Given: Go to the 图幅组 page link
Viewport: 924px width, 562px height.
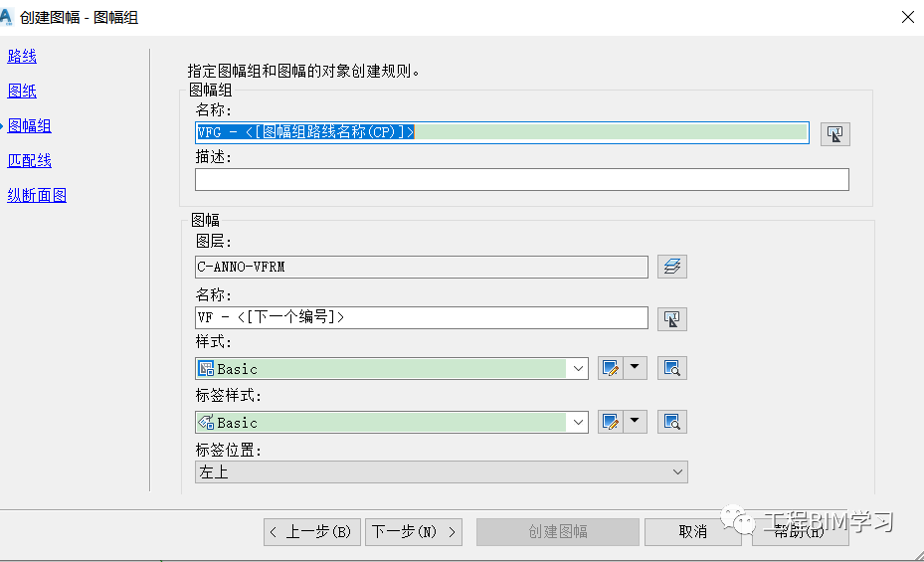Looking at the screenshot, I should (30, 125).
